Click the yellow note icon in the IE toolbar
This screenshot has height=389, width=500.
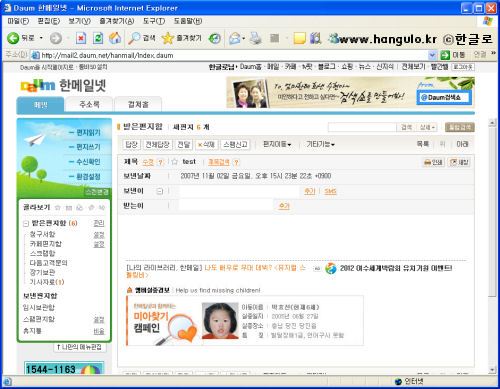point(299,38)
